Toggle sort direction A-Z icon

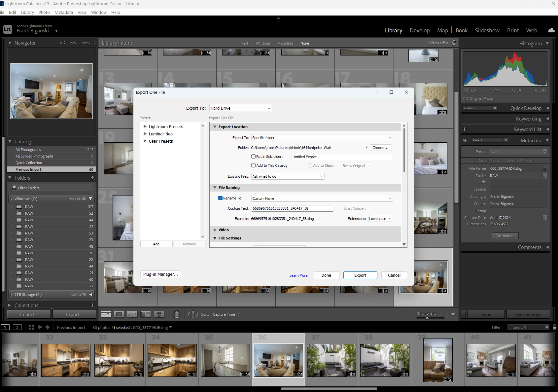(x=193, y=314)
